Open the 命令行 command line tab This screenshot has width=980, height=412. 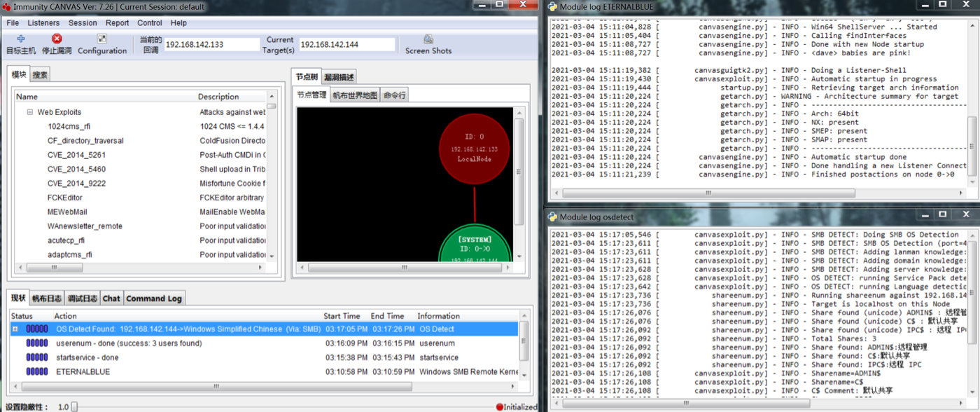pos(394,95)
